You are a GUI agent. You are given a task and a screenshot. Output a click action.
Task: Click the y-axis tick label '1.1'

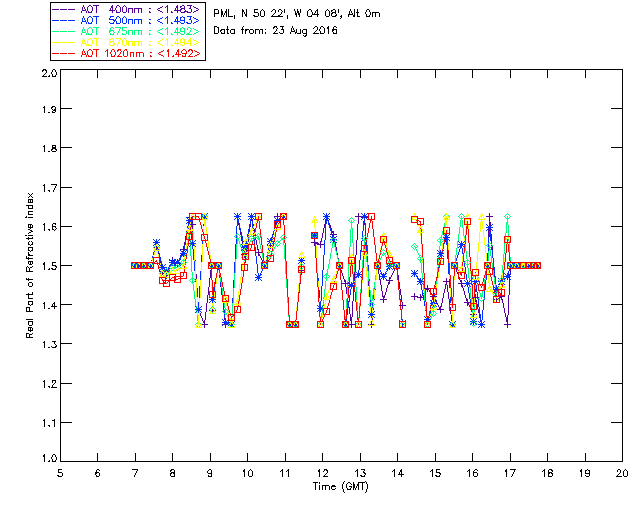pyautogui.click(x=49, y=423)
